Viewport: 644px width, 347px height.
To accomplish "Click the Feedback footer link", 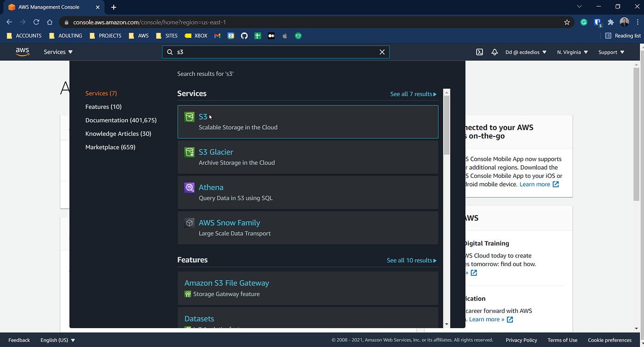I will [x=19, y=340].
